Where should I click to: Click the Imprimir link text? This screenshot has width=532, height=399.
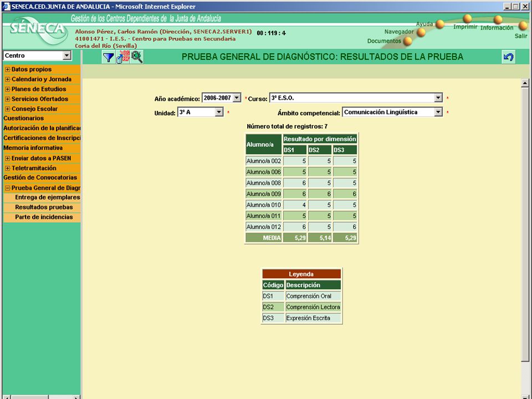click(465, 27)
